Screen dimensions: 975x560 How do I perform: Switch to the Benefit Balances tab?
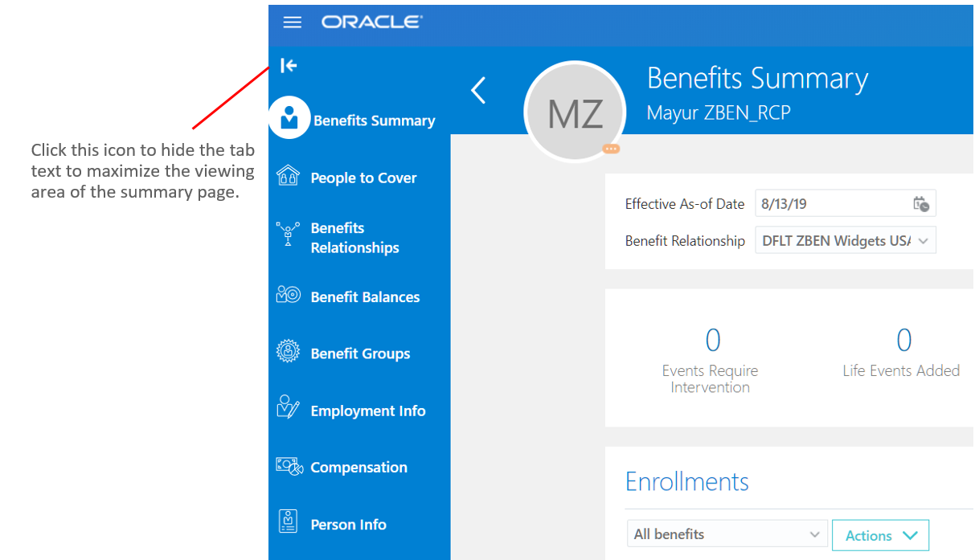[365, 297]
